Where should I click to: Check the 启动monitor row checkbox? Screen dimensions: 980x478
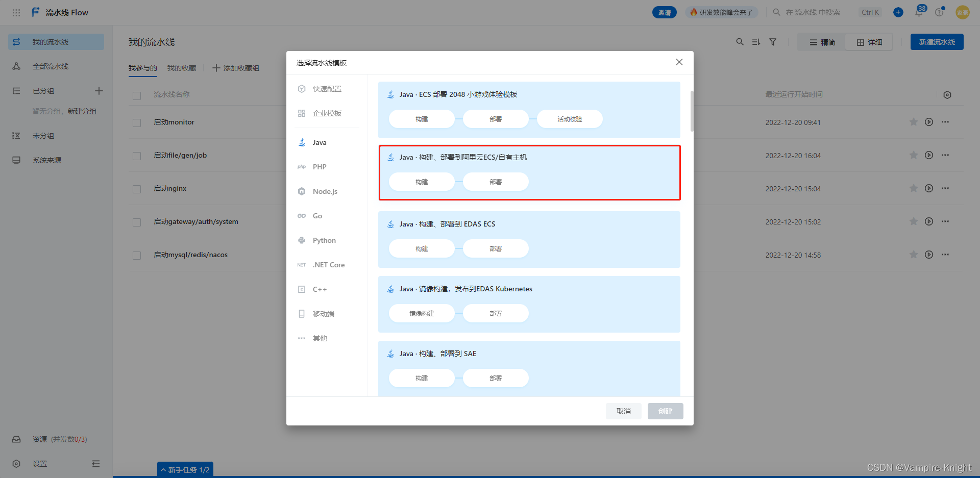pos(137,123)
